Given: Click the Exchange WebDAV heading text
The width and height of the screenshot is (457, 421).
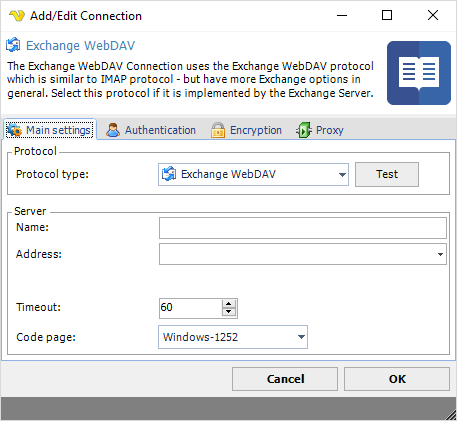Looking at the screenshot, I should point(80,45).
